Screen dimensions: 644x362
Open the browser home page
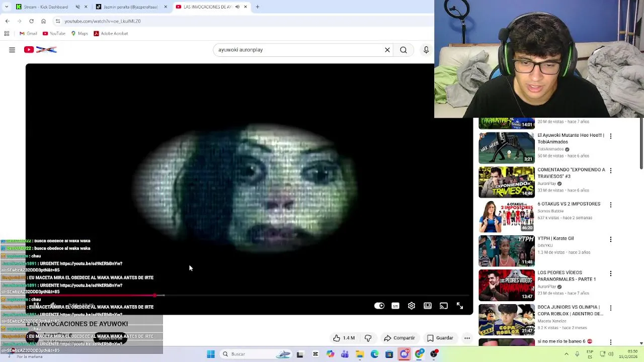point(43,21)
